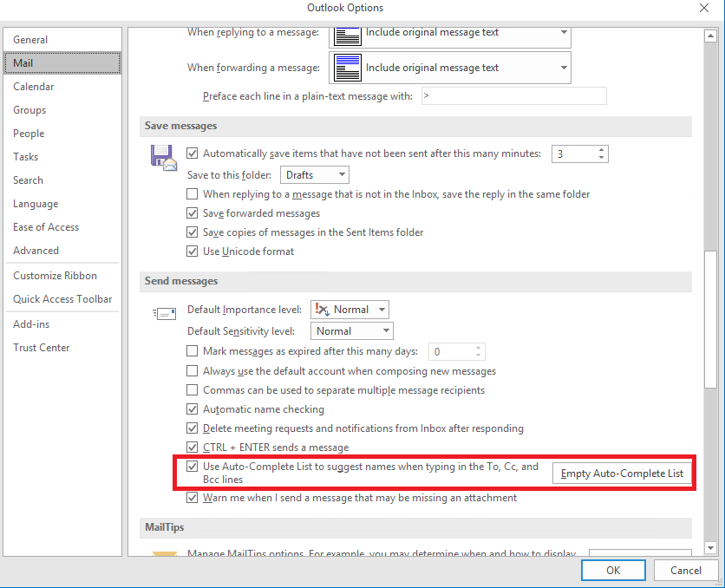Select the Mail category
The height and width of the screenshot is (588, 725).
(x=62, y=62)
